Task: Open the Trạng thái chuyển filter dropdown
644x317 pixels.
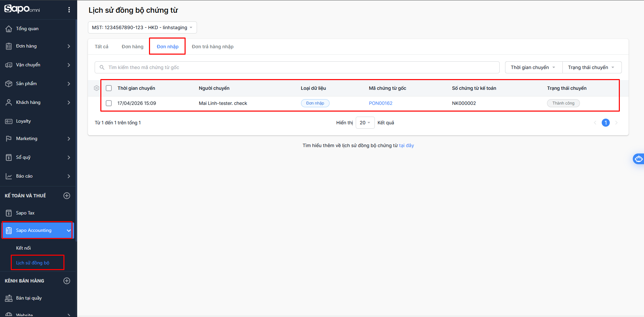Action: point(591,67)
